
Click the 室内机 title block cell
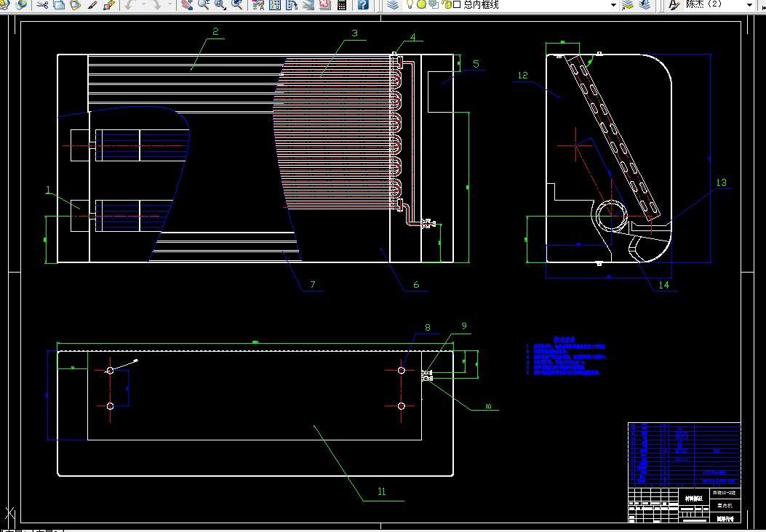pyautogui.click(x=725, y=506)
